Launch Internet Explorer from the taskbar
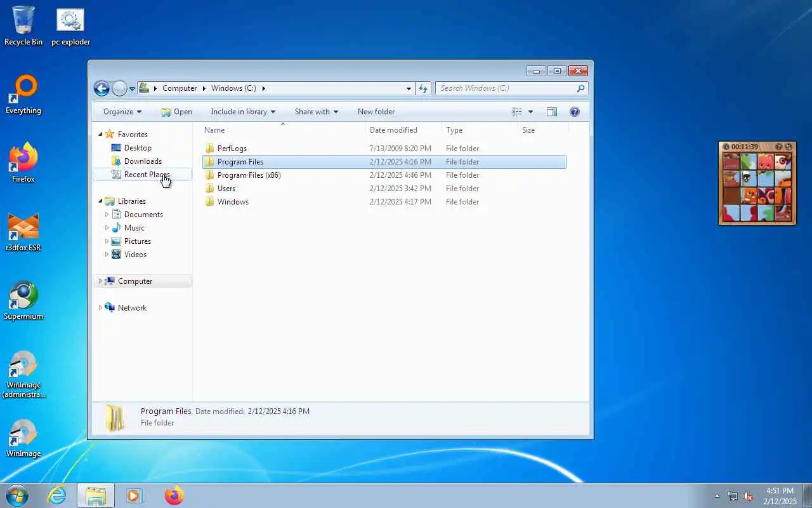 (57, 495)
